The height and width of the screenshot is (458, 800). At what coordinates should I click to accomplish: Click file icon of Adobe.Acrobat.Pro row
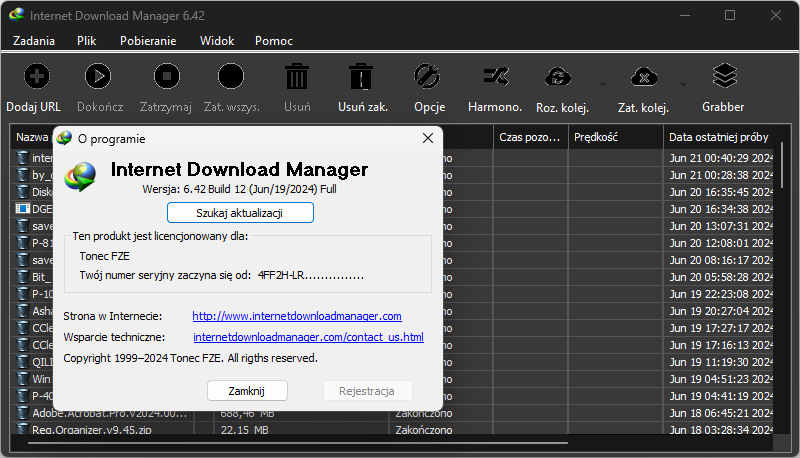22,413
